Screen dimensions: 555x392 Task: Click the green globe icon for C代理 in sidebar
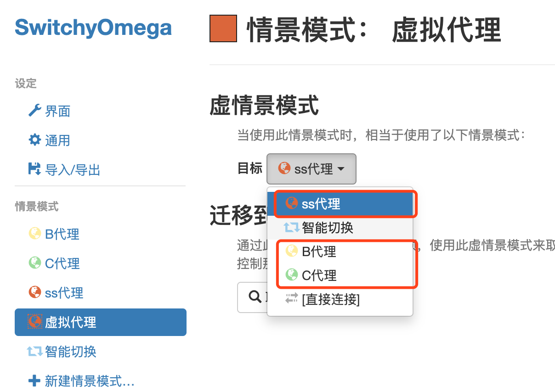[x=35, y=263]
